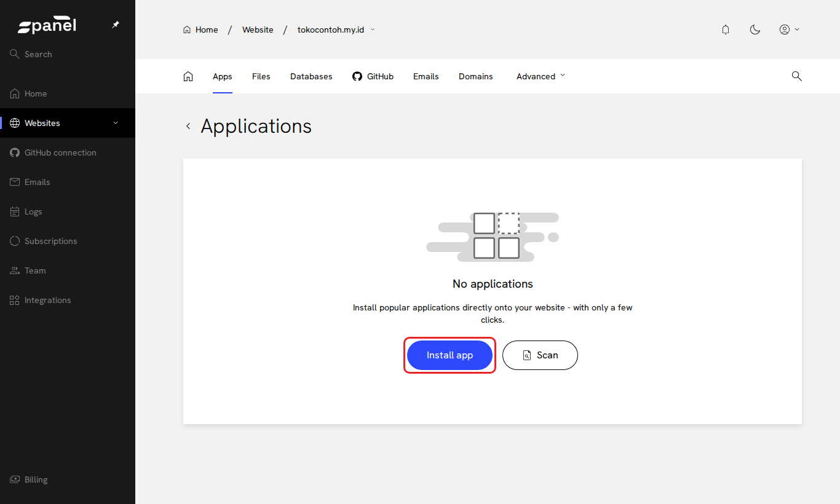The width and height of the screenshot is (840, 504).
Task: Click the website dashboard home icon tab
Action: 188,76
